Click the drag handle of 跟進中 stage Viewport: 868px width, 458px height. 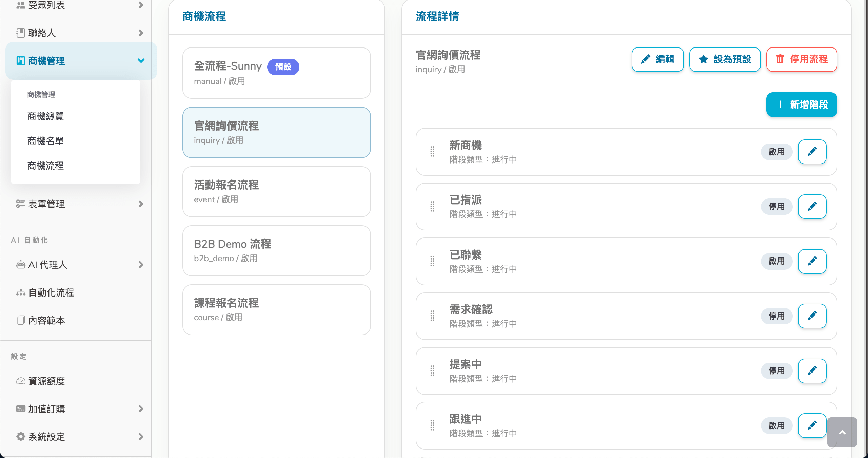coord(432,425)
